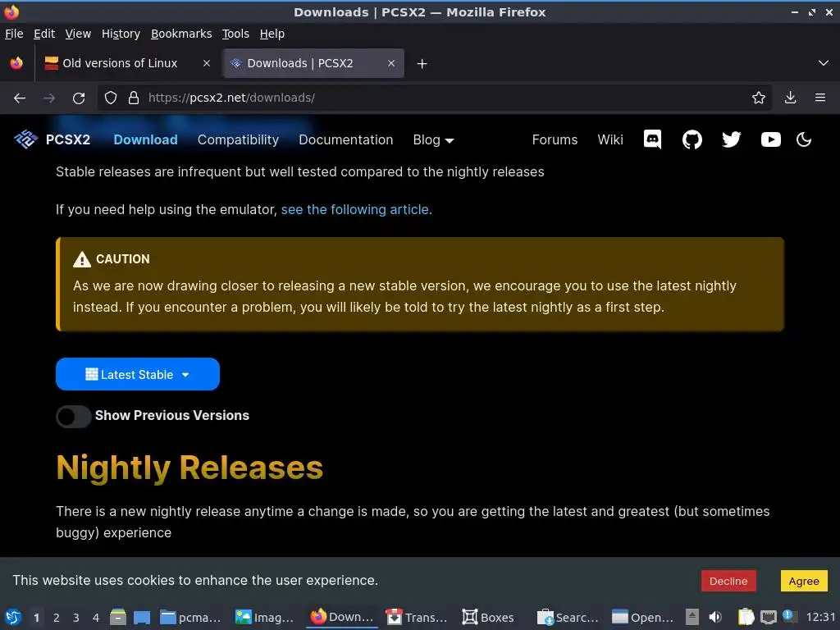Toggle dark mode with the moon icon
The height and width of the screenshot is (630, 840).
(804, 139)
